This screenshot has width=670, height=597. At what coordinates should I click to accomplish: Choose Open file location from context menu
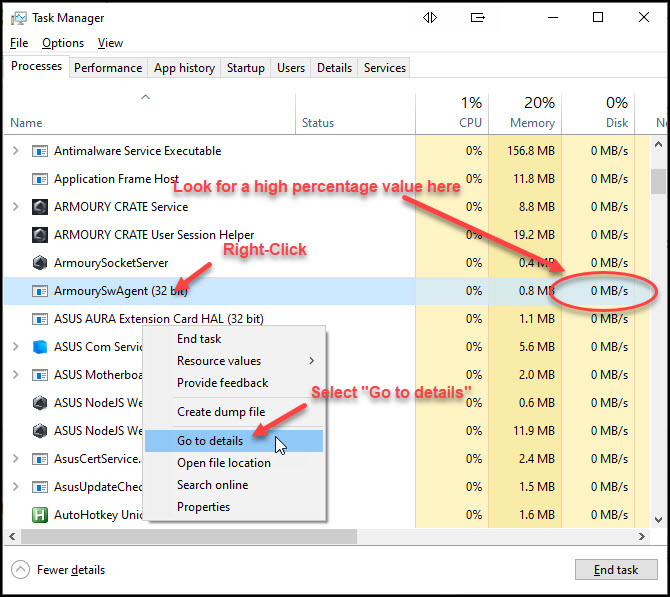(x=224, y=463)
